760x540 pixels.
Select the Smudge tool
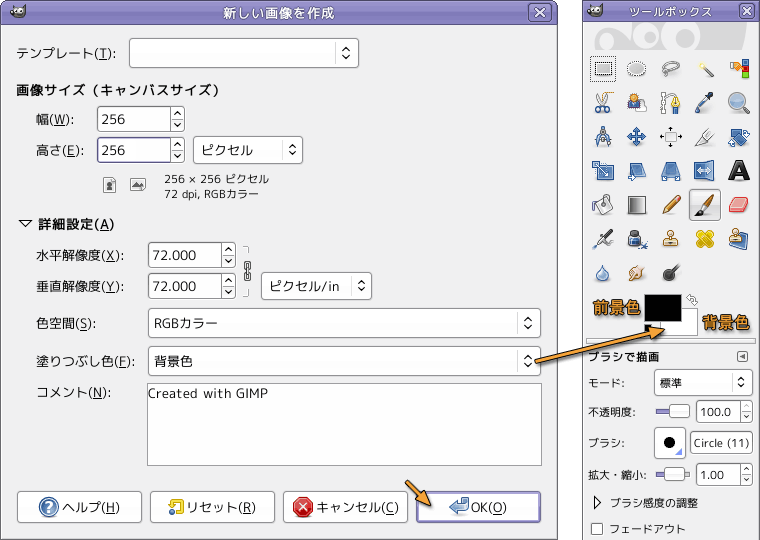pos(636,273)
